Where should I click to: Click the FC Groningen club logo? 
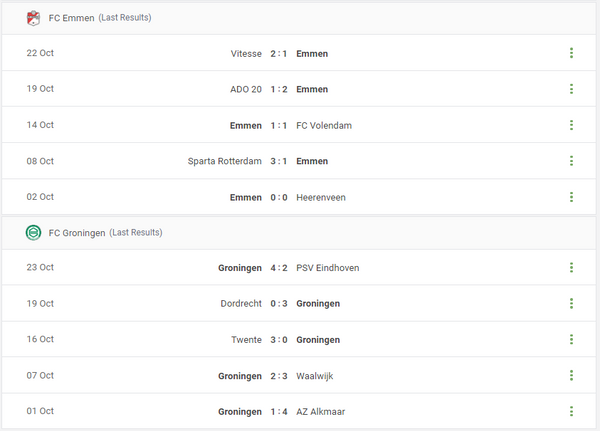click(x=33, y=232)
